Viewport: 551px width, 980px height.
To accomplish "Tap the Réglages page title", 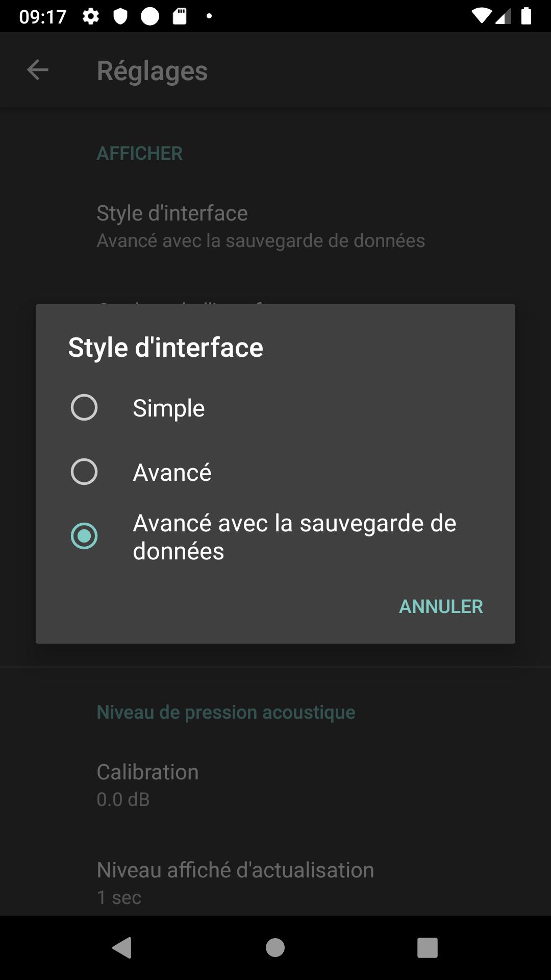I will 153,70.
